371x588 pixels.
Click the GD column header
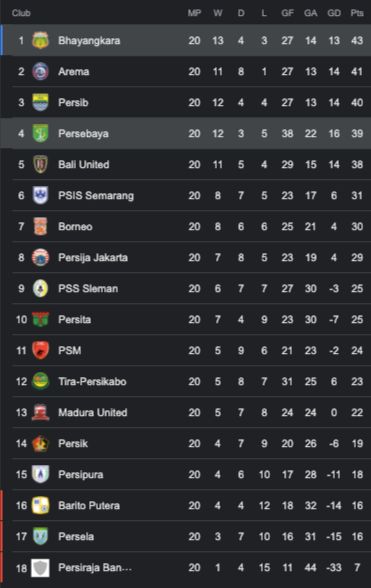pyautogui.click(x=333, y=13)
